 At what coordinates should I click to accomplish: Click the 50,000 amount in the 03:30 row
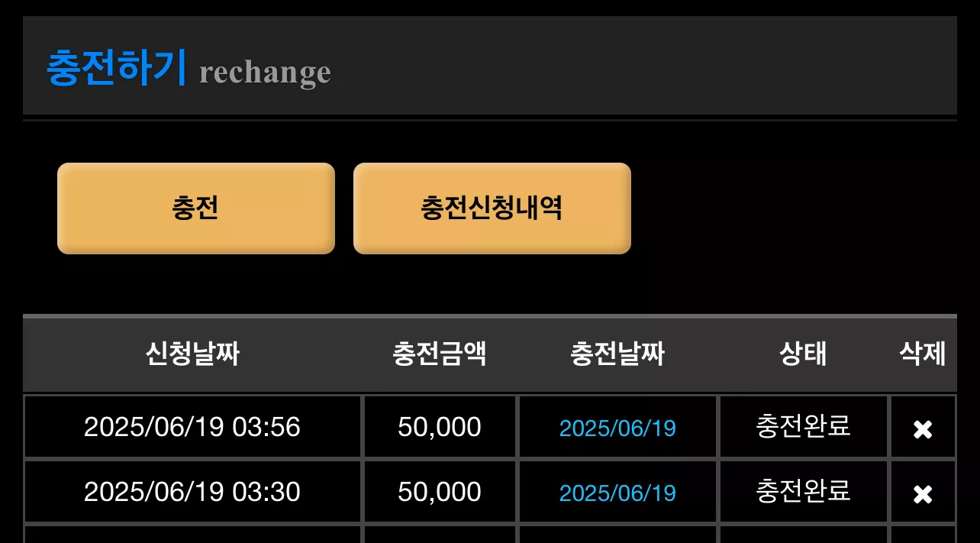coord(440,491)
